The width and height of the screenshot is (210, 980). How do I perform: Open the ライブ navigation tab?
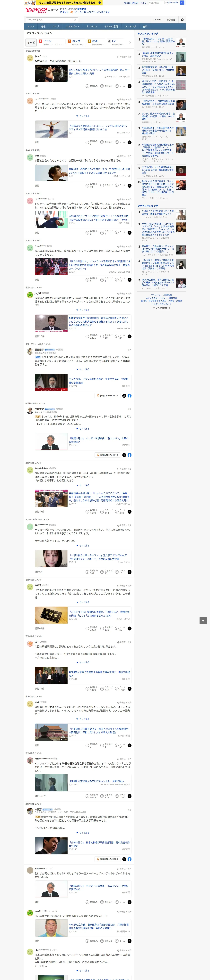pos(56,27)
